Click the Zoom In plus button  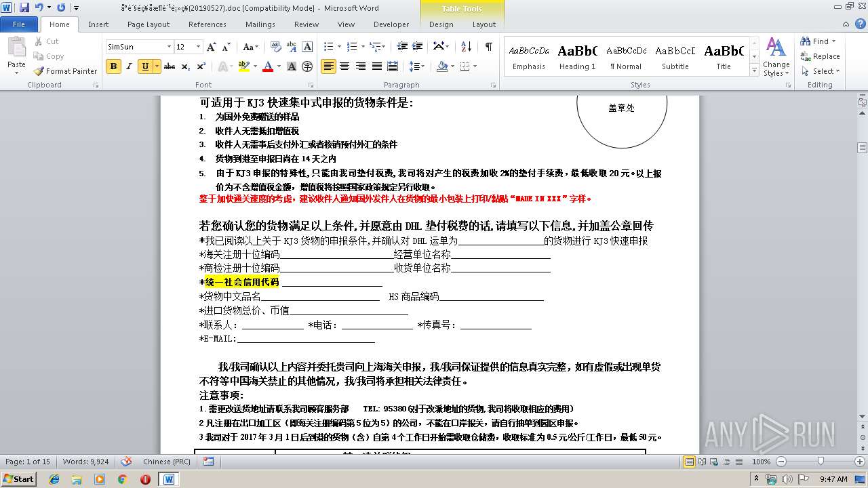pos(860,462)
